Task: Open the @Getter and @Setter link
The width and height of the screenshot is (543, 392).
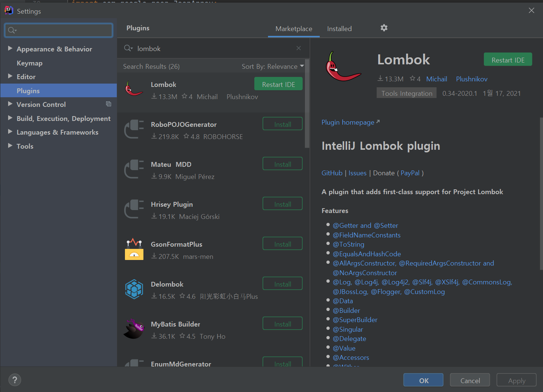Action: point(365,226)
